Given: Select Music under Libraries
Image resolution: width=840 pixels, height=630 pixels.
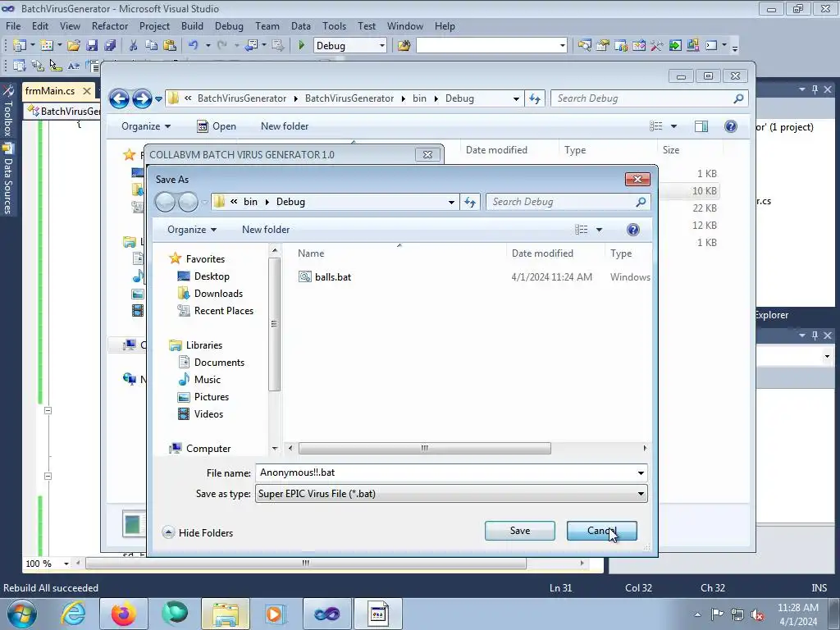Looking at the screenshot, I should click(x=199, y=379).
